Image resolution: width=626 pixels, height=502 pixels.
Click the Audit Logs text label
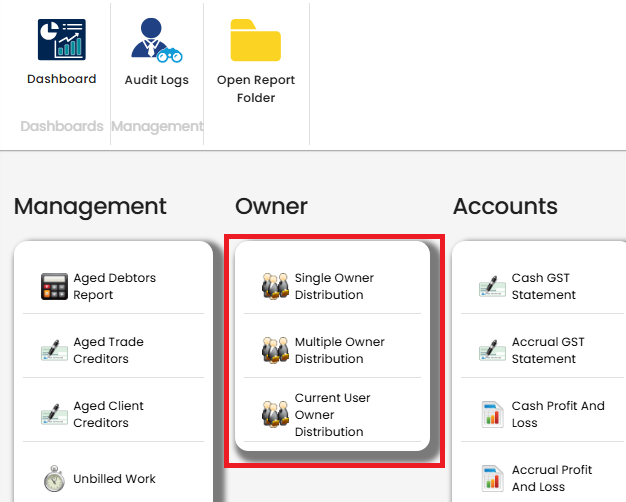[156, 80]
